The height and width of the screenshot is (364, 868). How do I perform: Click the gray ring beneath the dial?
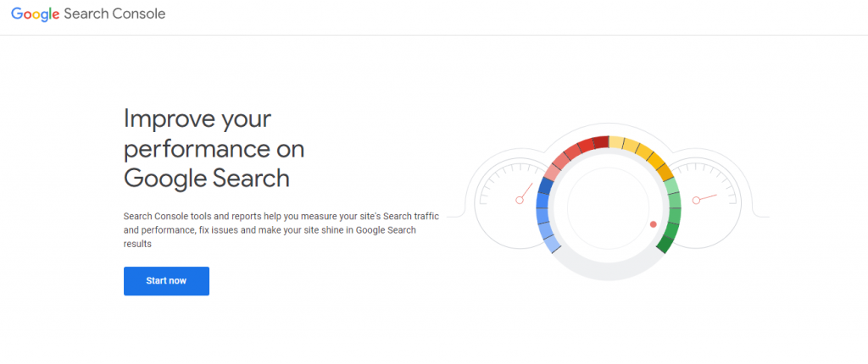[x=609, y=271]
